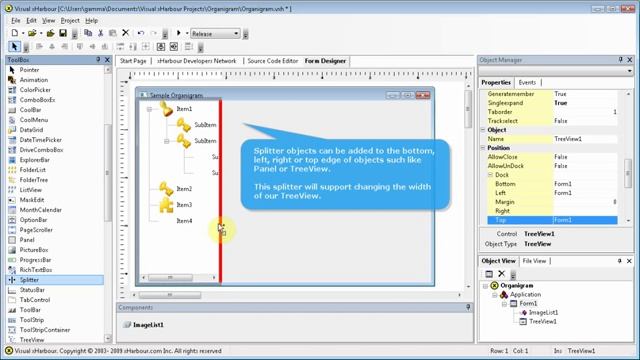Click Object View delete X icon
Viewport: 640px width, 360px height.
tap(502, 274)
